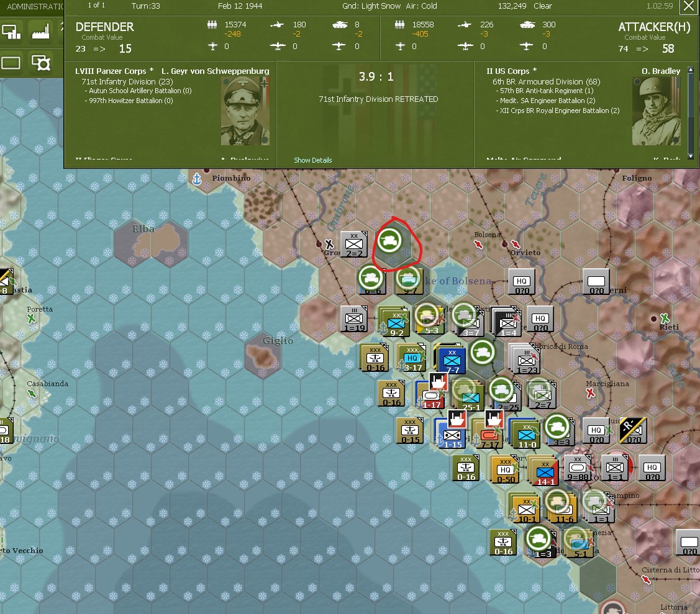Select the Autun School Artillery Battalion entry
This screenshot has height=614, width=700.
coord(138,91)
